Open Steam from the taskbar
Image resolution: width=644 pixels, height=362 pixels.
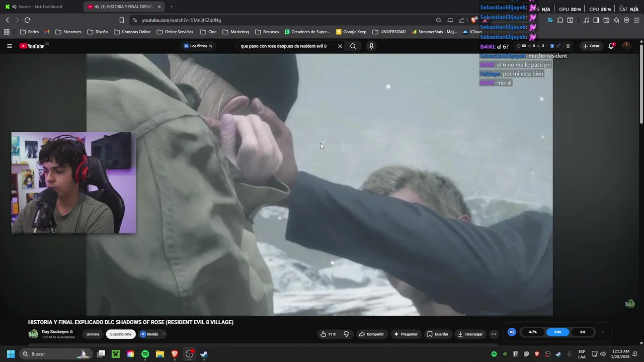click(204, 354)
